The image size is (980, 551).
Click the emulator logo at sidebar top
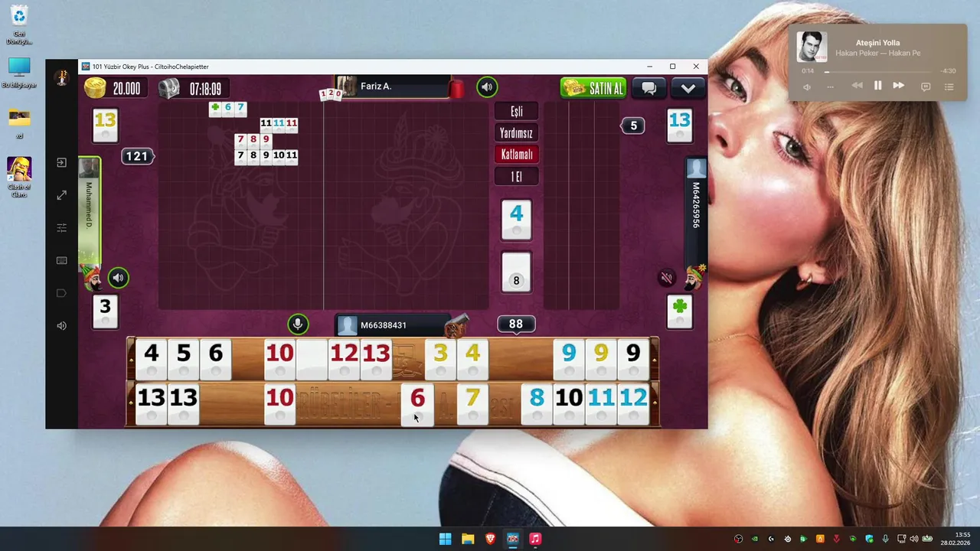(x=62, y=78)
